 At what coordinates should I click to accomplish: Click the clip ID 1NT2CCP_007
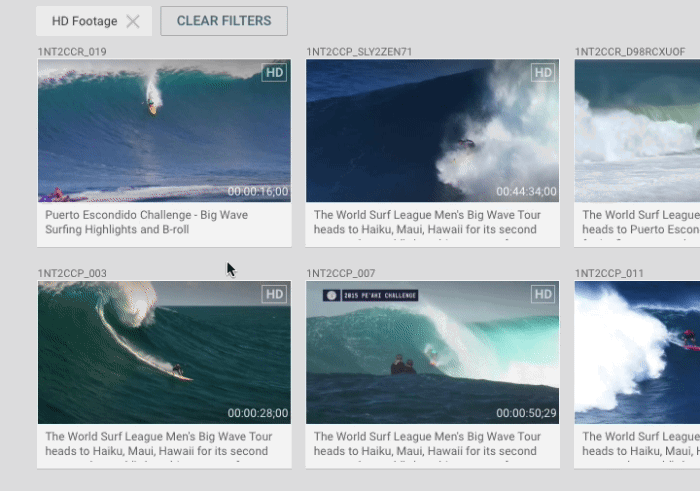click(341, 273)
